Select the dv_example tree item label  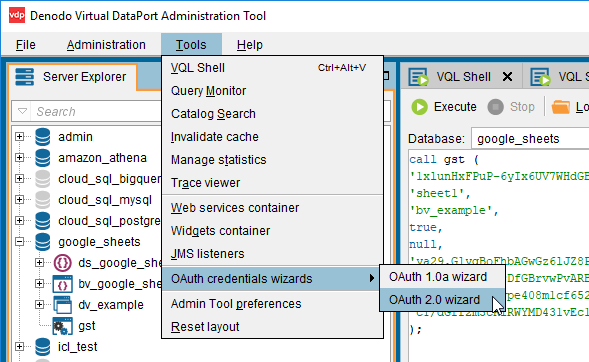[111, 305]
